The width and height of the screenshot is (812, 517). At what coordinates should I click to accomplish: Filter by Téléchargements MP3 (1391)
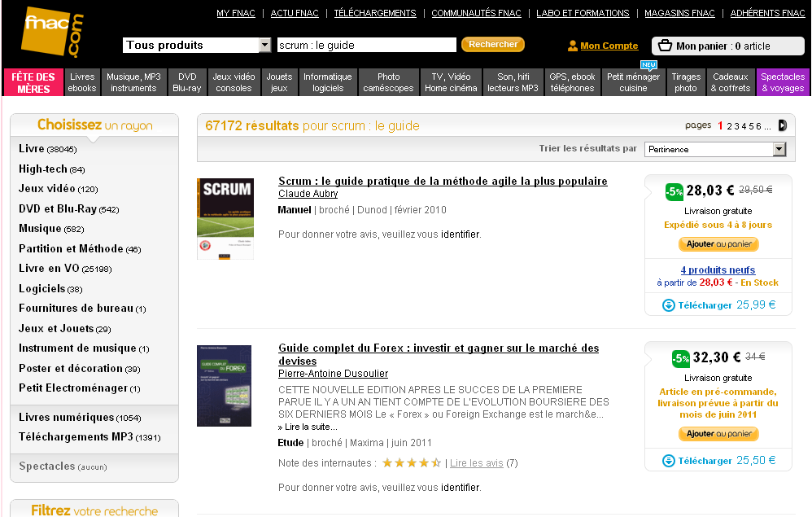89,436
